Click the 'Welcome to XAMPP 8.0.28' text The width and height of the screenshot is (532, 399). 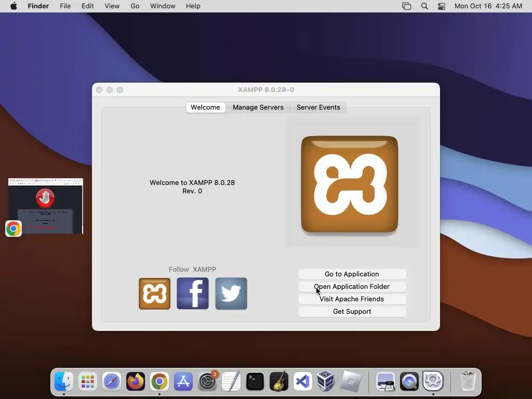click(x=192, y=182)
